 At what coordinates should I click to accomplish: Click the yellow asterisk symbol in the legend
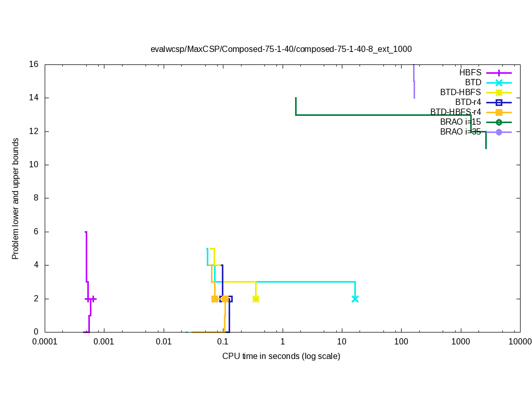(499, 92)
